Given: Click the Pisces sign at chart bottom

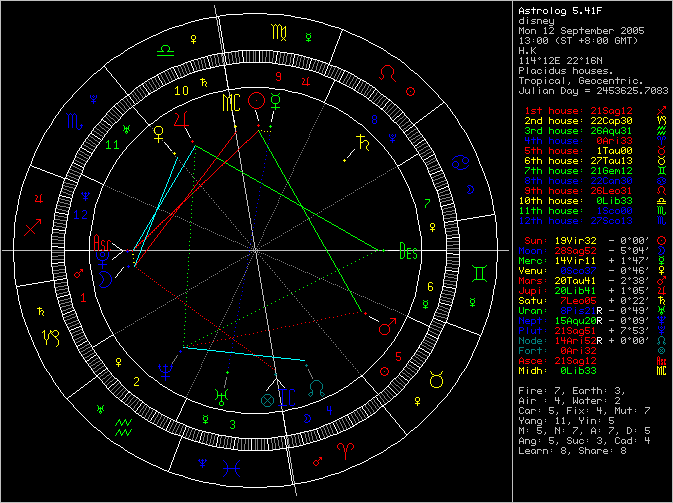Looking at the screenshot, I should [230, 467].
